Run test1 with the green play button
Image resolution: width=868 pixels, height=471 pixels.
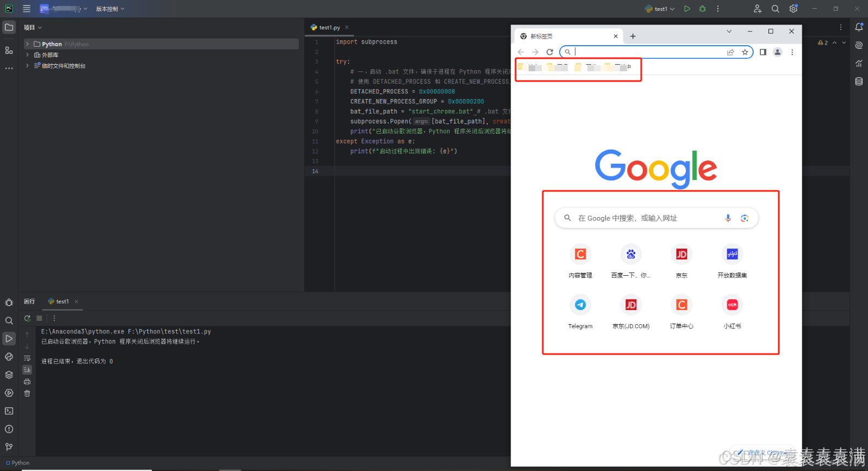[x=687, y=9]
